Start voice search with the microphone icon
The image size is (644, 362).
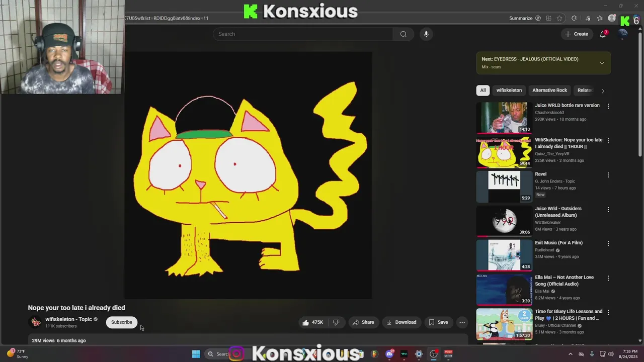click(x=426, y=34)
